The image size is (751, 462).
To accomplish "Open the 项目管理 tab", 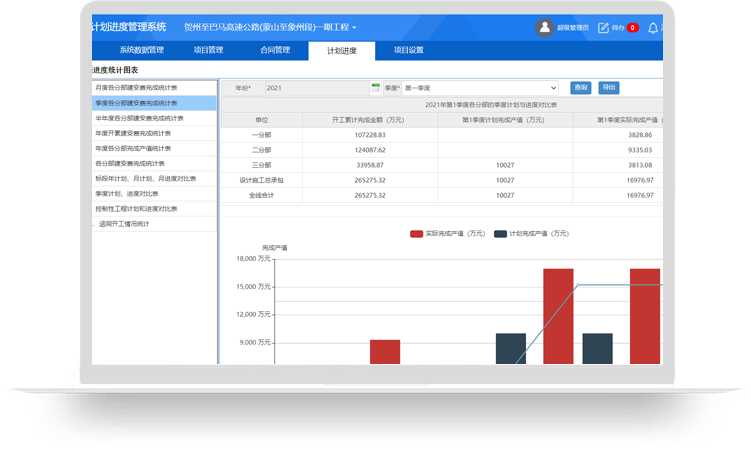I will (208, 50).
